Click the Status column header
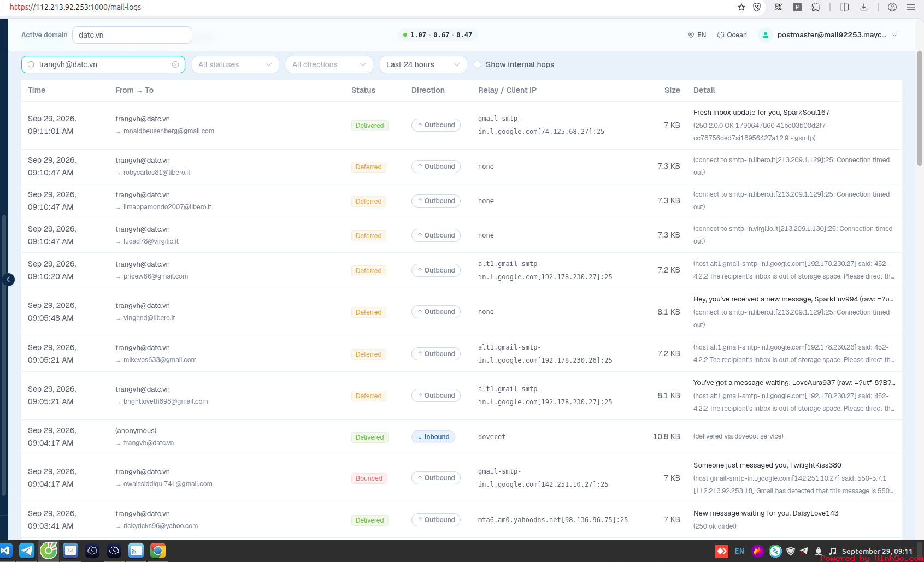Screen dimensions: 924x562 click(363, 90)
